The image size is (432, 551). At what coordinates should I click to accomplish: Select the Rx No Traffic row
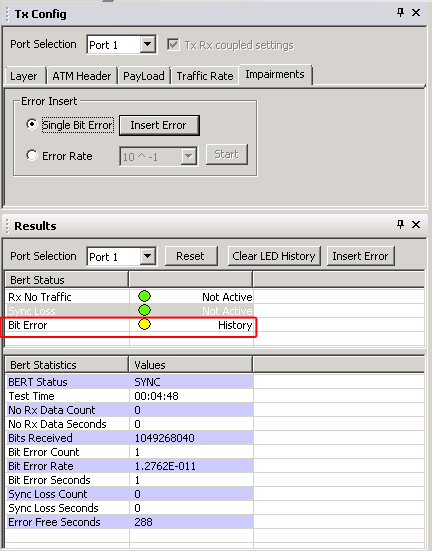pyautogui.click(x=130, y=297)
